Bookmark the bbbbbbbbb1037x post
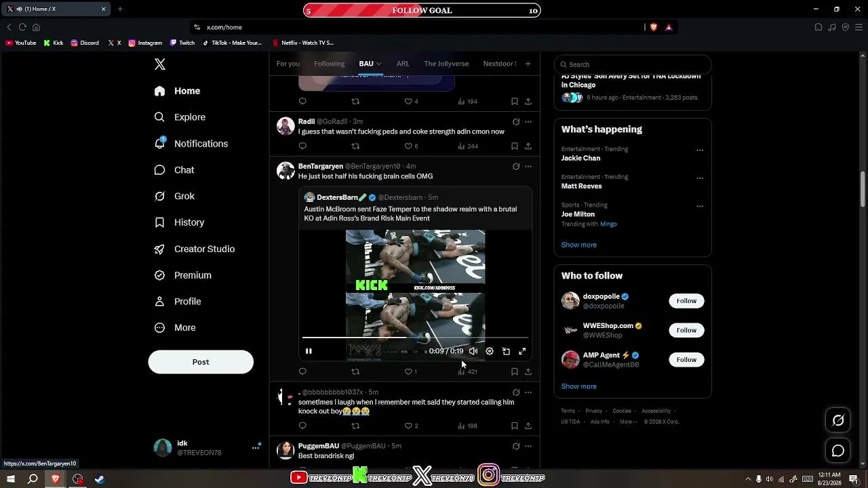 (x=515, y=426)
